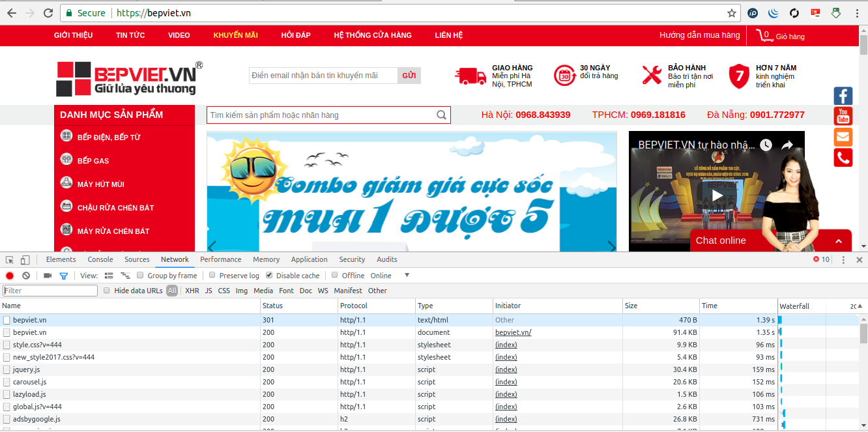
Task: Go to next banner slide arrow
Action: click(x=611, y=246)
